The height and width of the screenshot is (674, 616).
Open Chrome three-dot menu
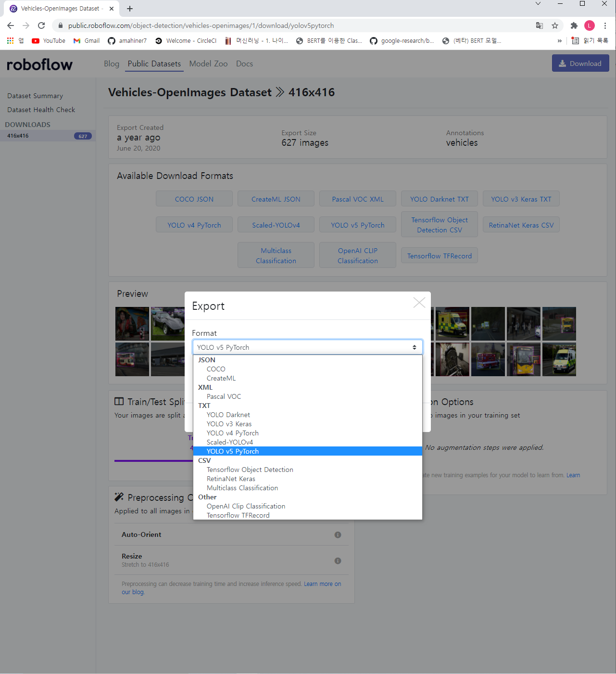[x=605, y=25]
